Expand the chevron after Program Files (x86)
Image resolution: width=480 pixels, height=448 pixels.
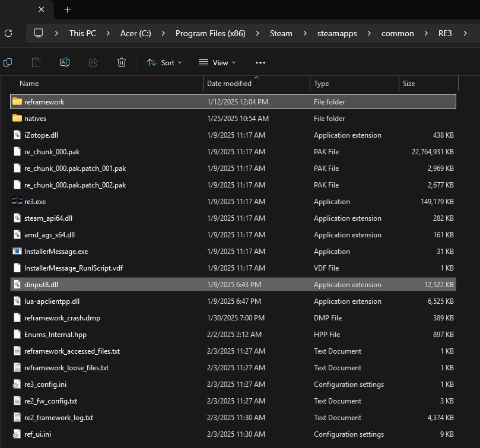click(x=258, y=33)
